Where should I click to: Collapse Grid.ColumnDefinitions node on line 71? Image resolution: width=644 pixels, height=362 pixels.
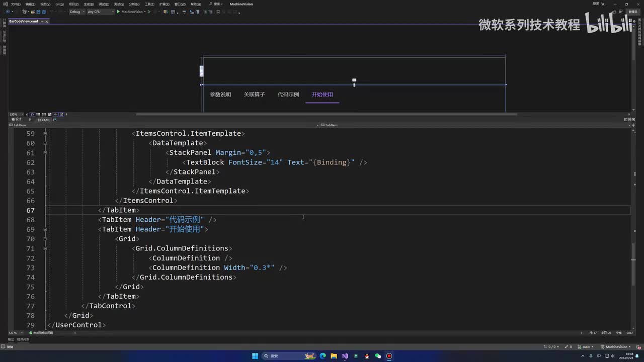tap(45, 248)
